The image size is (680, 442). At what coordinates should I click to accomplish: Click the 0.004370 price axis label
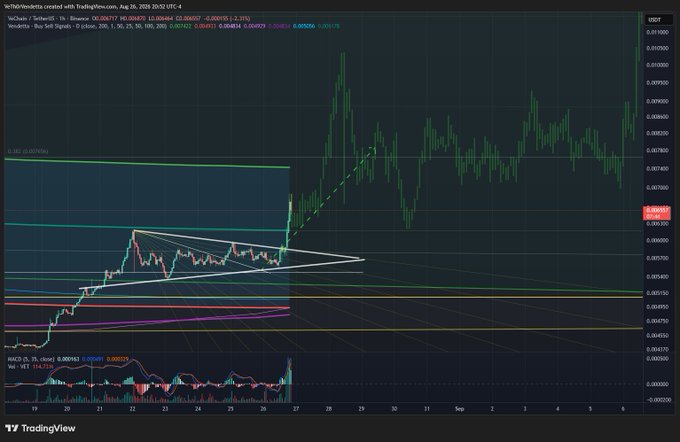pyautogui.click(x=657, y=349)
